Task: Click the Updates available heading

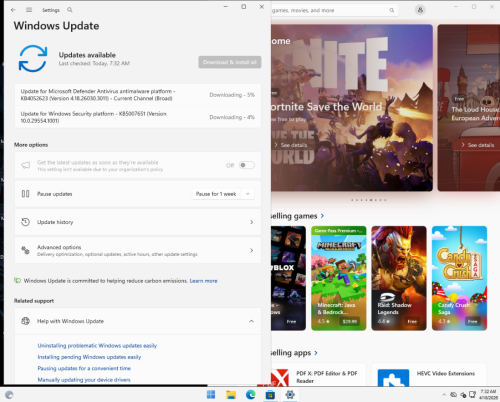Action: (87, 55)
